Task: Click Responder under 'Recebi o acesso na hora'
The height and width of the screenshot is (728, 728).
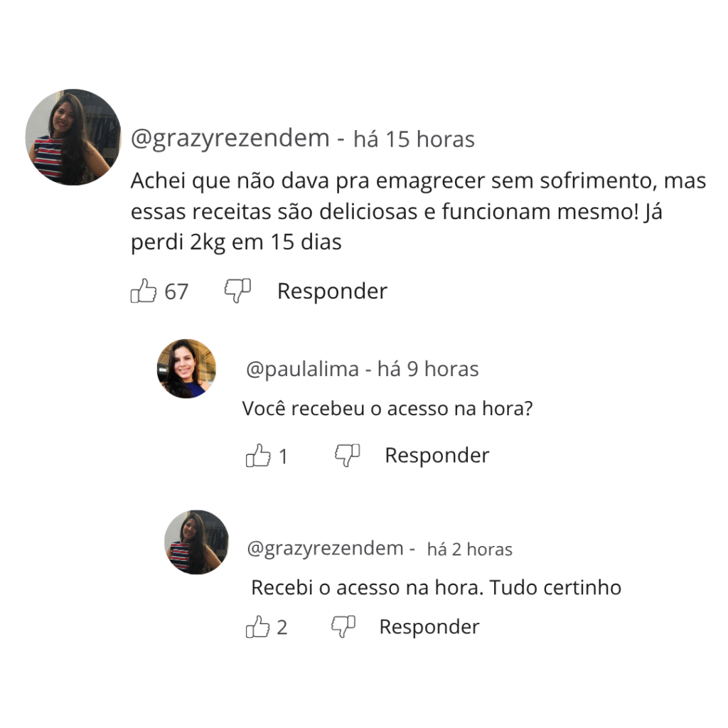Action: (x=429, y=627)
